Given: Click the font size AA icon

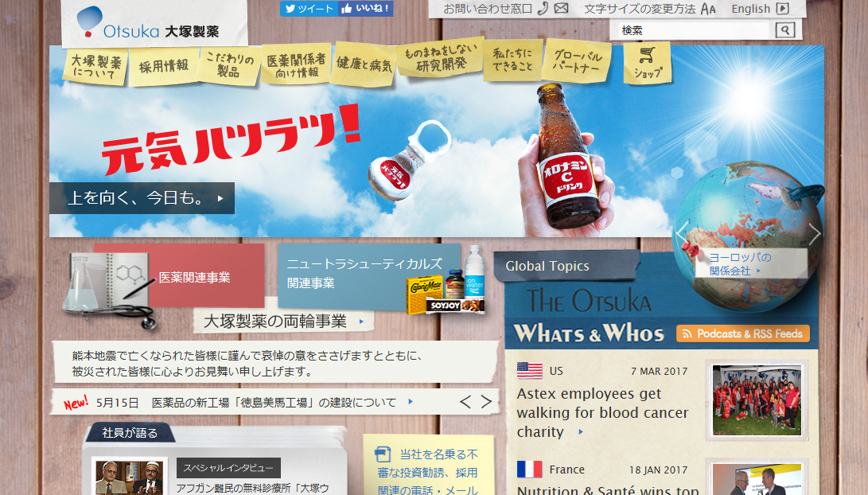Looking at the screenshot, I should (708, 9).
